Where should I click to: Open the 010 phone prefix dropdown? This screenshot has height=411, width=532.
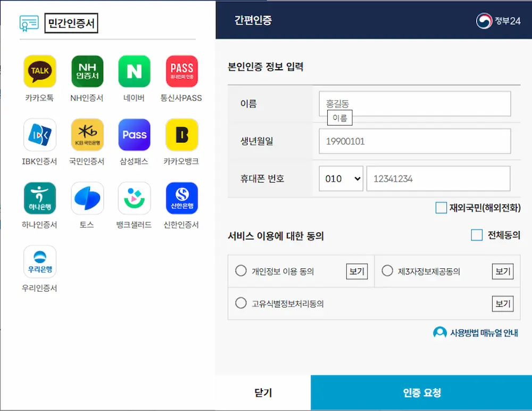coord(341,179)
